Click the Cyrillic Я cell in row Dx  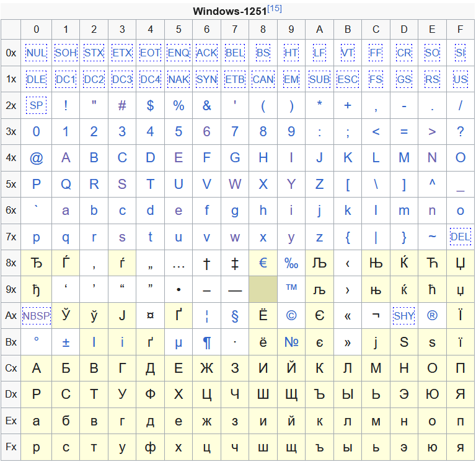click(461, 394)
